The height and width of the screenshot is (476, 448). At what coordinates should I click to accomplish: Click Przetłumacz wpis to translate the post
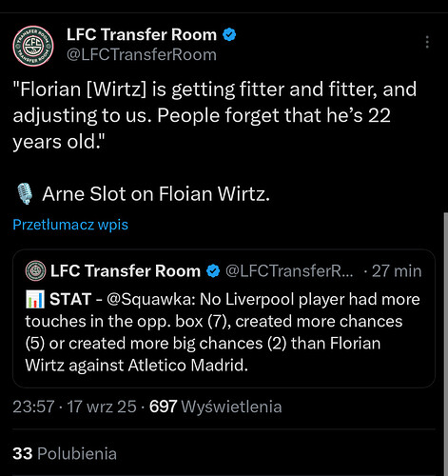click(x=70, y=225)
